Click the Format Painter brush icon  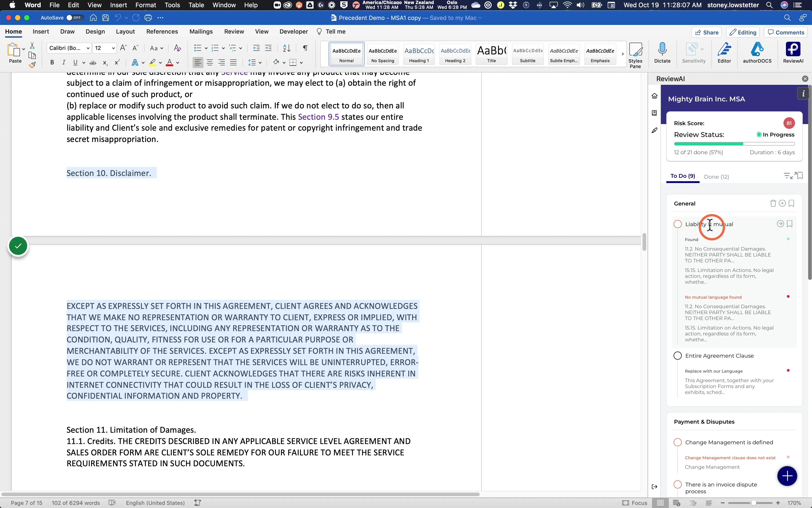pyautogui.click(x=32, y=65)
